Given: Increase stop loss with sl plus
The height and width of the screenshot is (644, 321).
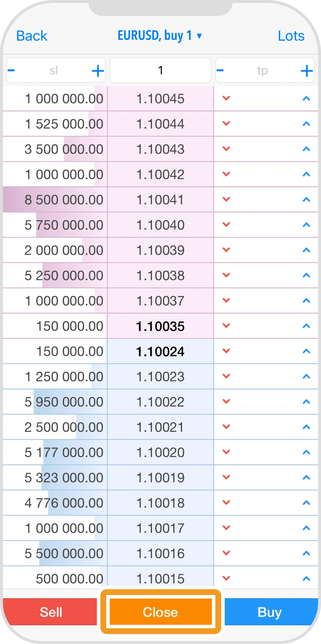Looking at the screenshot, I should tap(98, 71).
